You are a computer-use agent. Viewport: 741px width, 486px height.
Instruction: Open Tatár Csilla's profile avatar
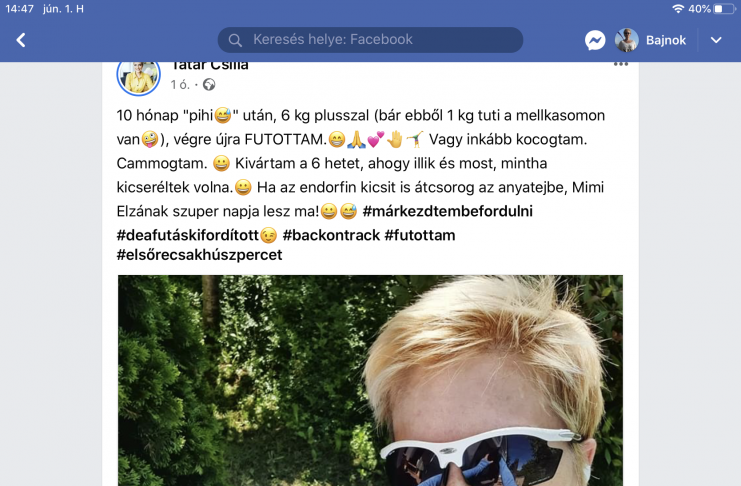[138, 76]
